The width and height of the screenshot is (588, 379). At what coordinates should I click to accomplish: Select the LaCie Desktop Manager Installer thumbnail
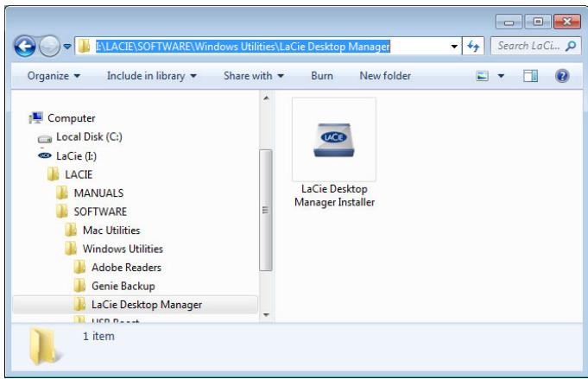pos(334,140)
